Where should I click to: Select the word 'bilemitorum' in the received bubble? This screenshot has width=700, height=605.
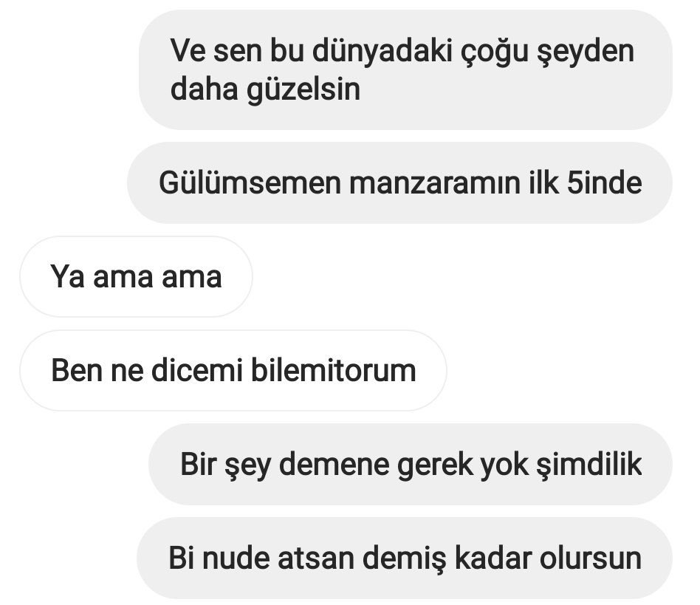(x=334, y=370)
